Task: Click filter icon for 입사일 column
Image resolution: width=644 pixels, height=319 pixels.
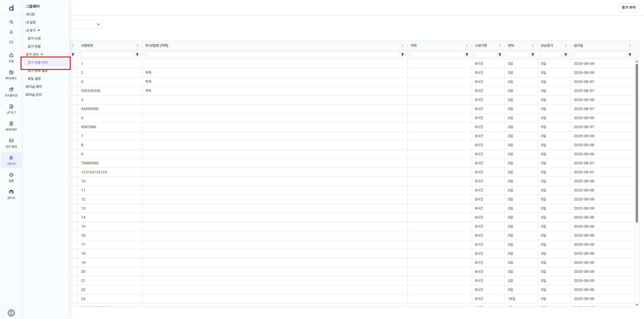Action: [630, 55]
